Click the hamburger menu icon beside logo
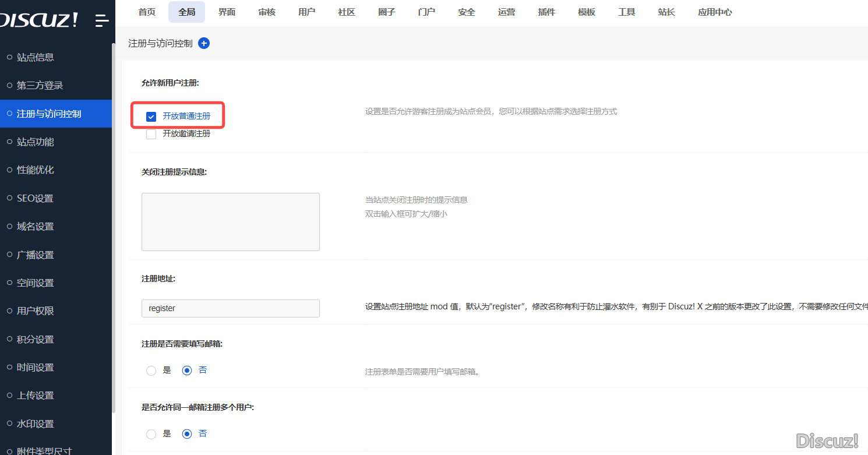The image size is (868, 455). pyautogui.click(x=102, y=21)
